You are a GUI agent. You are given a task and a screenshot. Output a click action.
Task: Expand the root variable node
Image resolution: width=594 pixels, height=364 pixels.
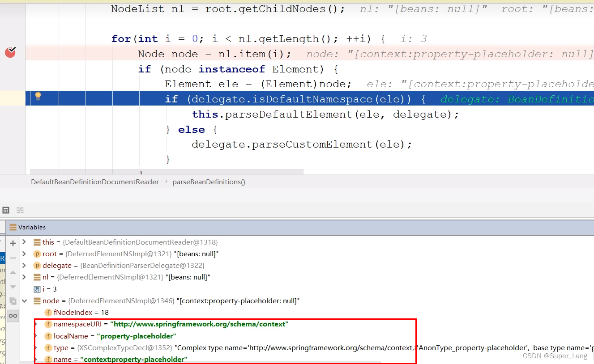pyautogui.click(x=24, y=254)
